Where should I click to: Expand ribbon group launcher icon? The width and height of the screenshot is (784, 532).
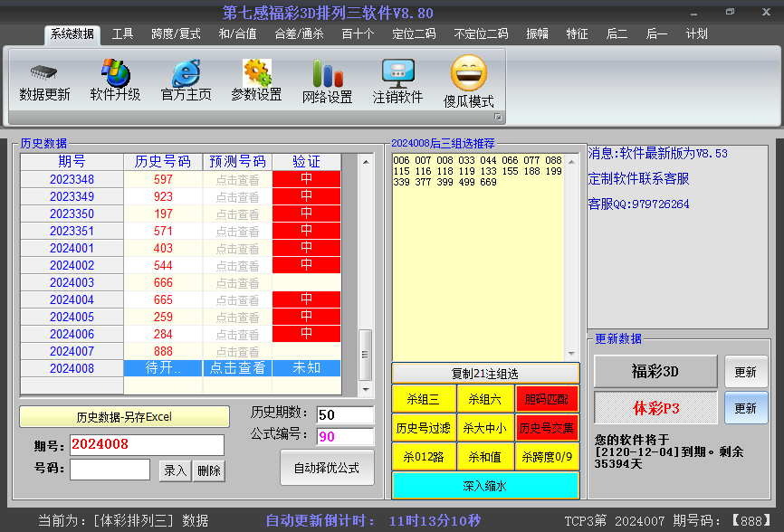pos(498,117)
